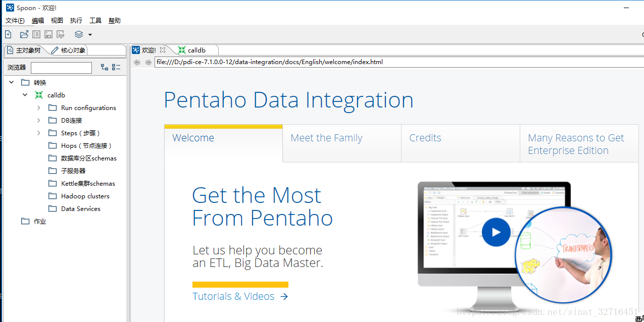The width and height of the screenshot is (644, 322).
Task: Click the calldb transformation icon in tree
Action: pyautogui.click(x=39, y=95)
